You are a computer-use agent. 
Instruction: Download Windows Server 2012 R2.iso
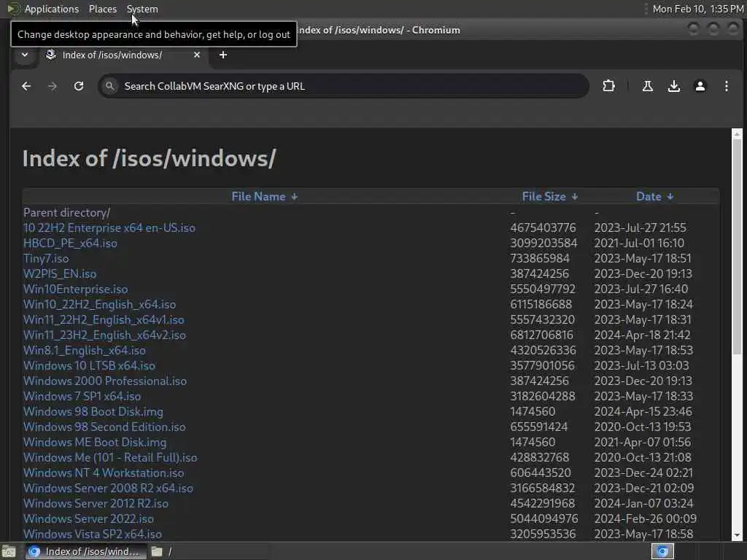coord(96,503)
